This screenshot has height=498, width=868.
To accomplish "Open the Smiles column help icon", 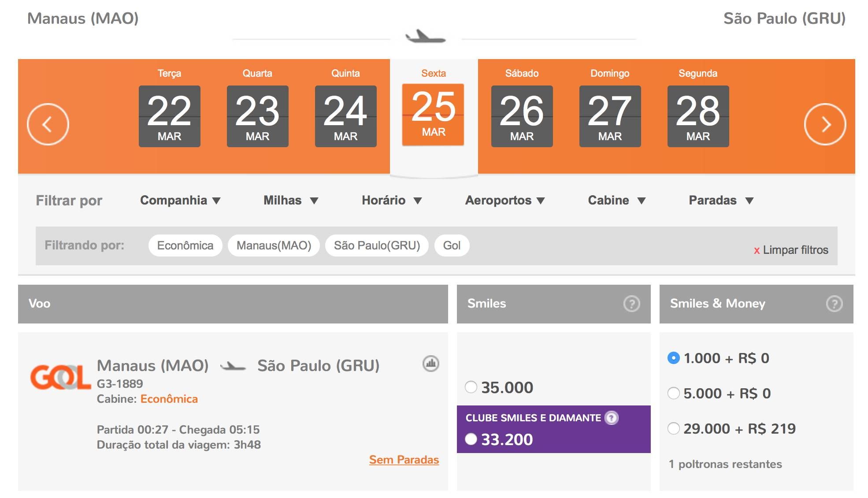I will [x=631, y=304].
